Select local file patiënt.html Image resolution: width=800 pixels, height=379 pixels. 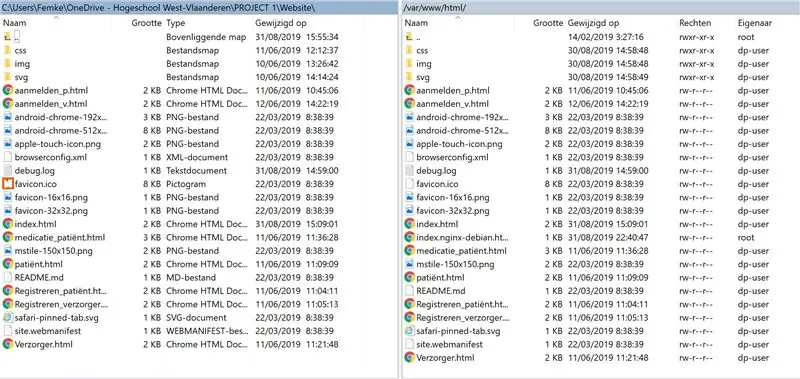(39, 264)
